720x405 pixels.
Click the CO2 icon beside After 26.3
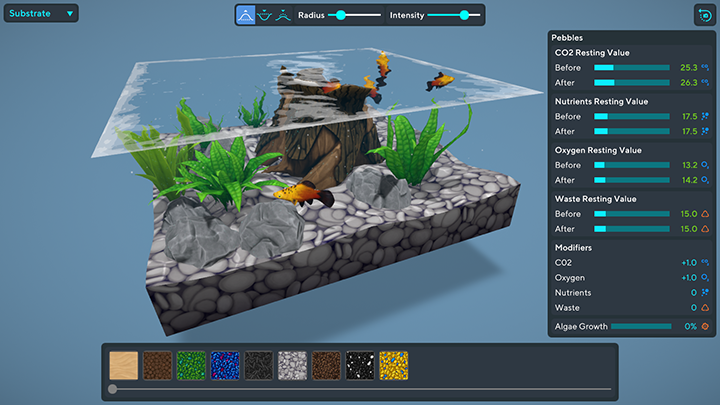tap(705, 83)
